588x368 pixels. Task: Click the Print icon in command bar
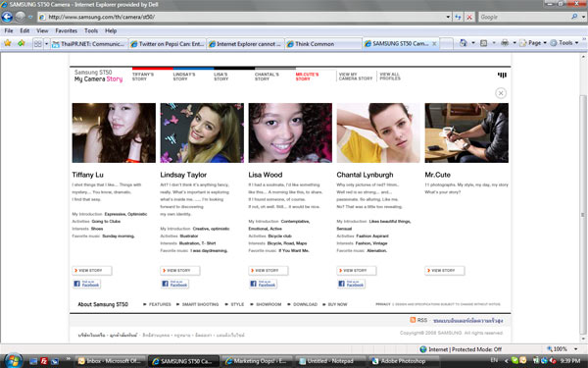pyautogui.click(x=505, y=43)
